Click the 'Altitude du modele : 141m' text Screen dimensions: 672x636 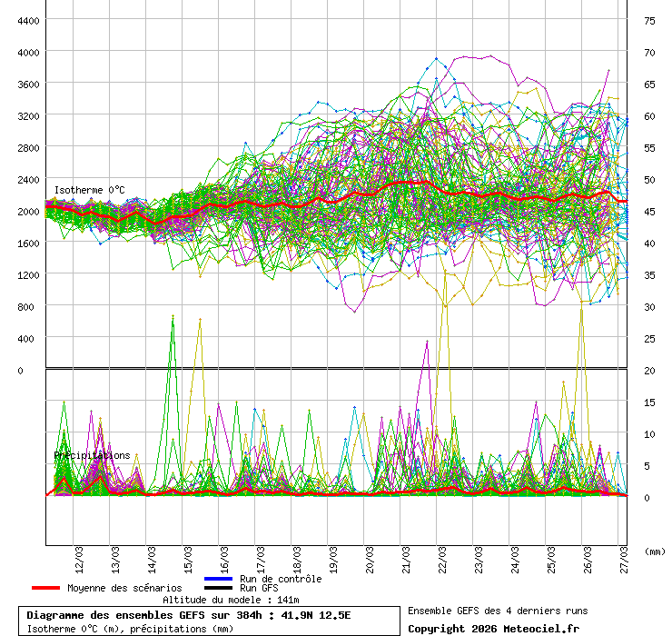tap(231, 600)
